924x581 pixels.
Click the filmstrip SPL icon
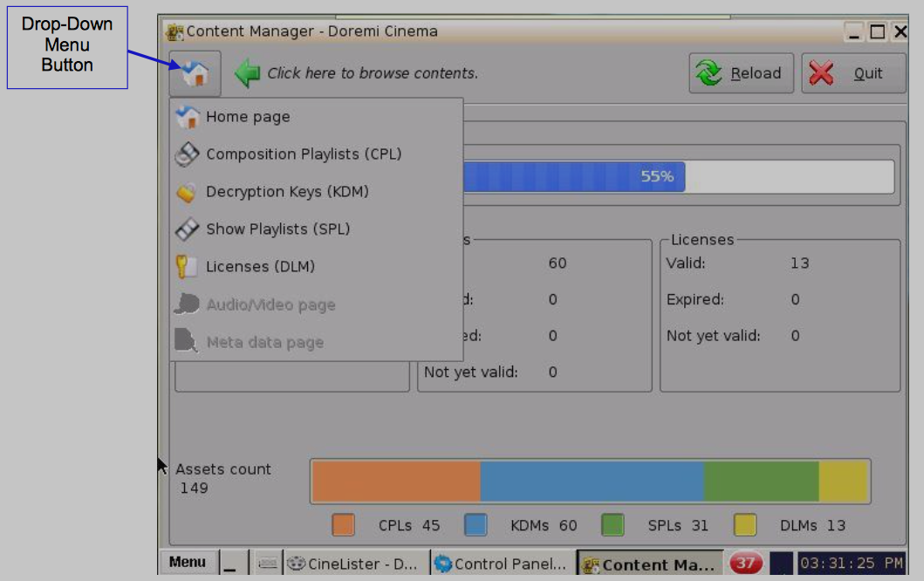(x=187, y=229)
